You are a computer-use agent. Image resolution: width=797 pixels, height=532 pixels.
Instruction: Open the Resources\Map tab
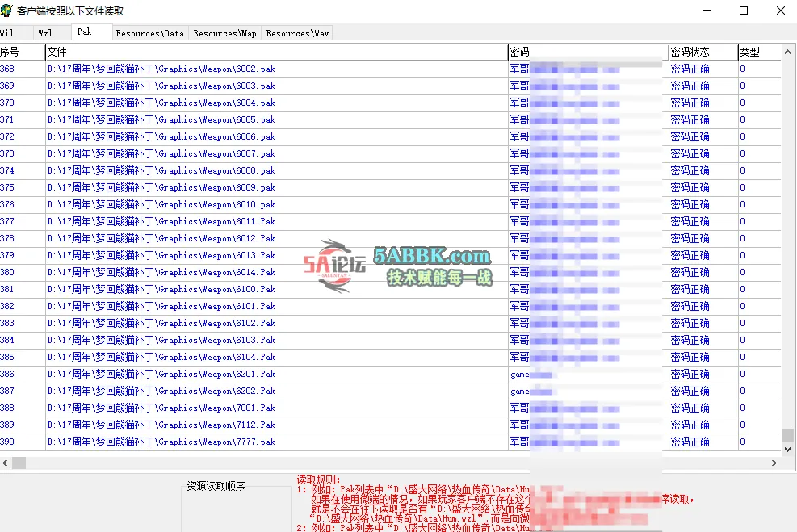point(224,33)
